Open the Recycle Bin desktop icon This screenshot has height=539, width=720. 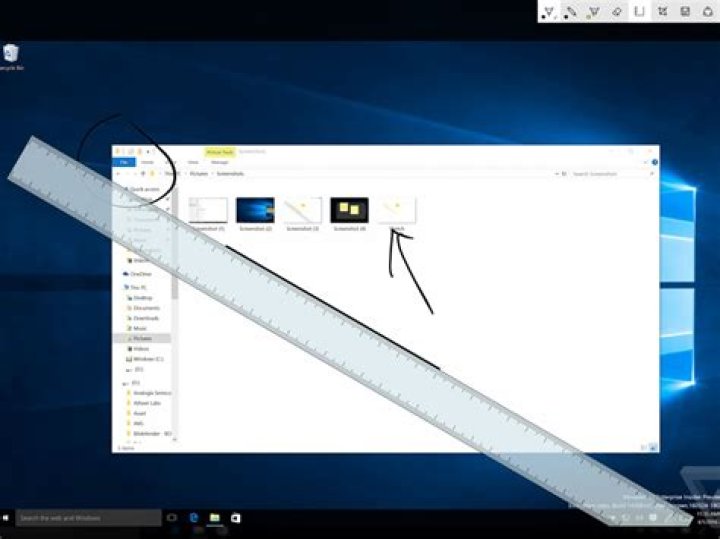pyautogui.click(x=11, y=57)
